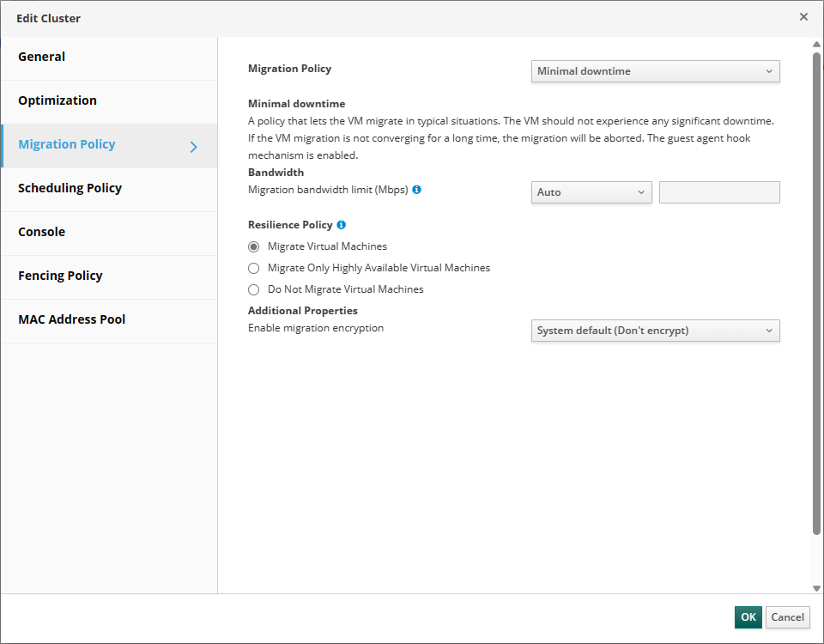The width and height of the screenshot is (824, 644).
Task: Open the Minimal downtime policy dropdown
Action: (x=655, y=71)
